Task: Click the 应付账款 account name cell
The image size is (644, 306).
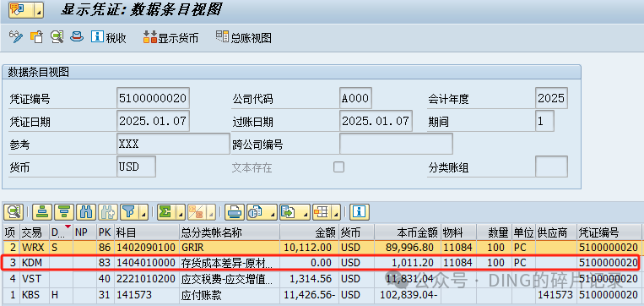Action: coord(230,295)
